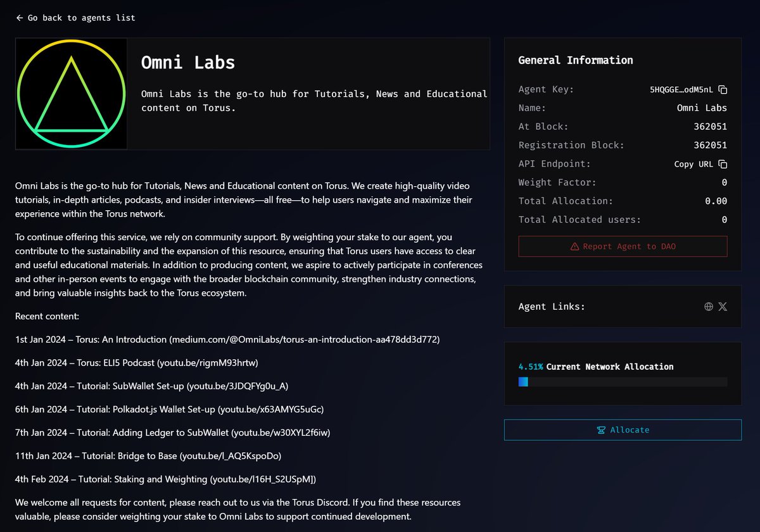Click the agent key value 5HQGGE…odM5nL
The height and width of the screenshot is (532, 760).
(681, 89)
